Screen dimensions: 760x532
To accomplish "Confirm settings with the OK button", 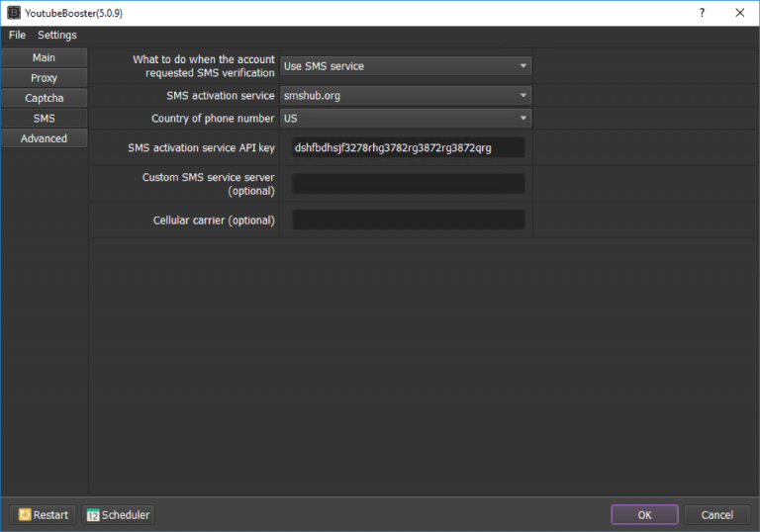I will tap(644, 514).
